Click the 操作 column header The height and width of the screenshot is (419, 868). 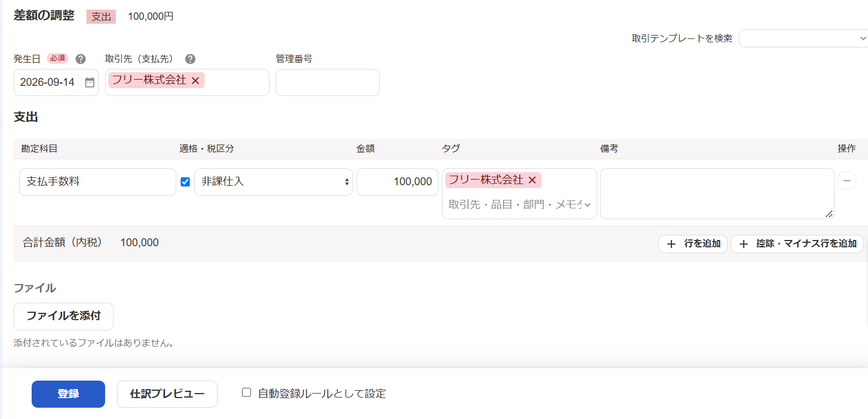pyautogui.click(x=847, y=149)
